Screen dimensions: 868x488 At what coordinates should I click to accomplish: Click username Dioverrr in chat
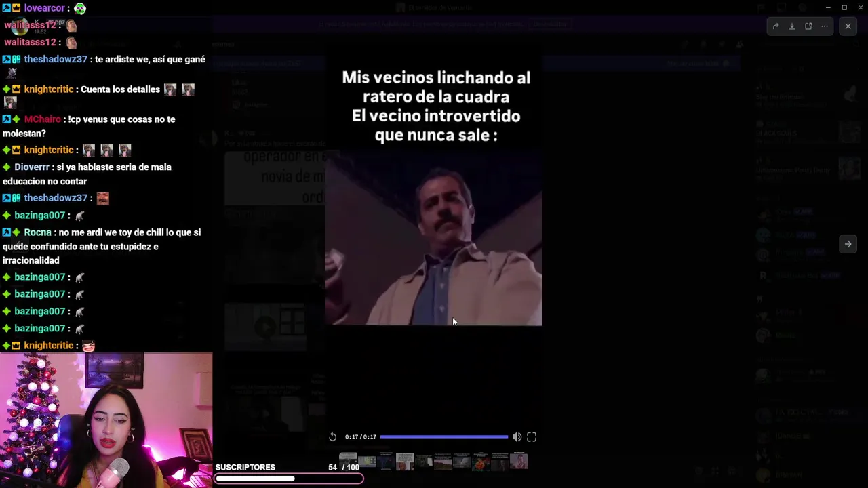tap(32, 167)
